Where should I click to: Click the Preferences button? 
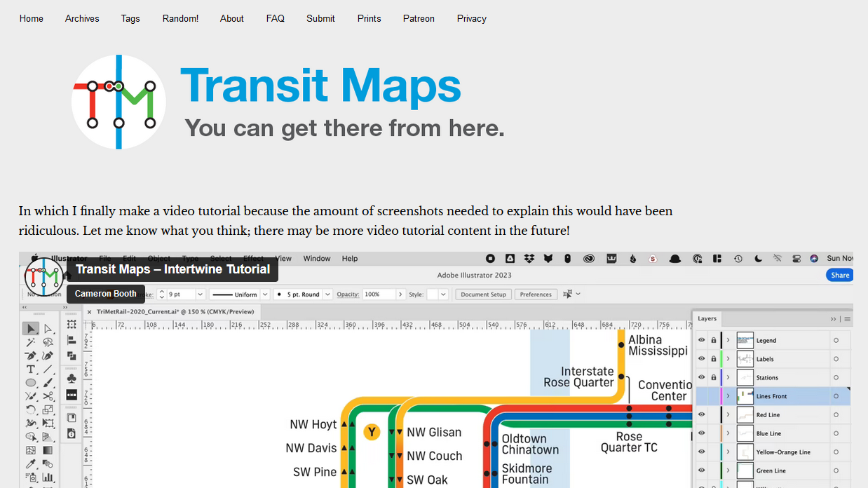536,294
